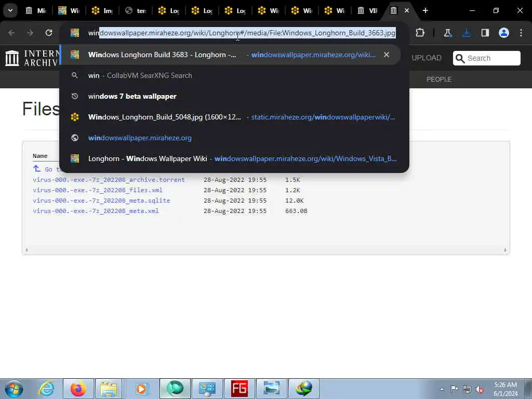
Task: Select 'Windows Longhorn Build 3683' suggestion
Action: point(230,55)
